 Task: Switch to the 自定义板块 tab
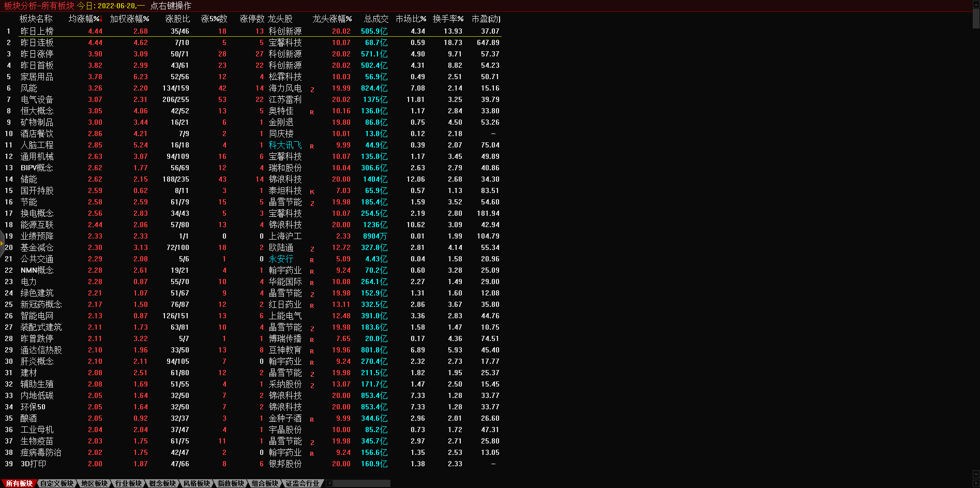coord(57,483)
